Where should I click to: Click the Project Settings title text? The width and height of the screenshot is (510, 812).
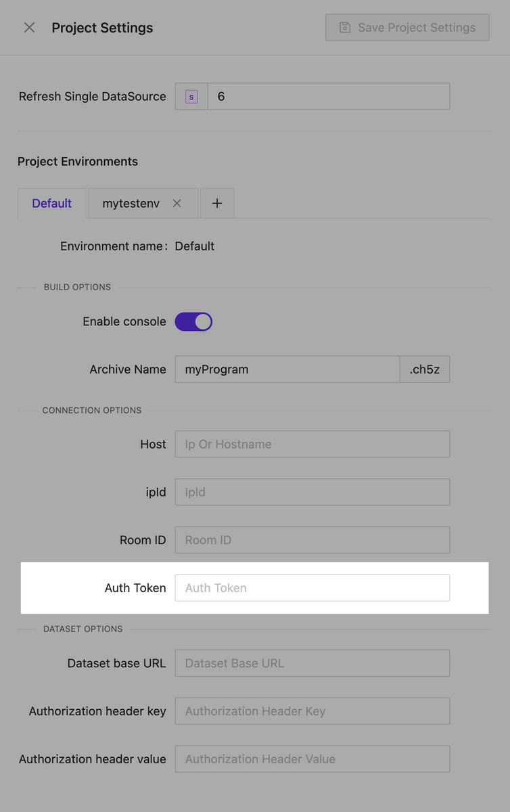[x=102, y=28]
